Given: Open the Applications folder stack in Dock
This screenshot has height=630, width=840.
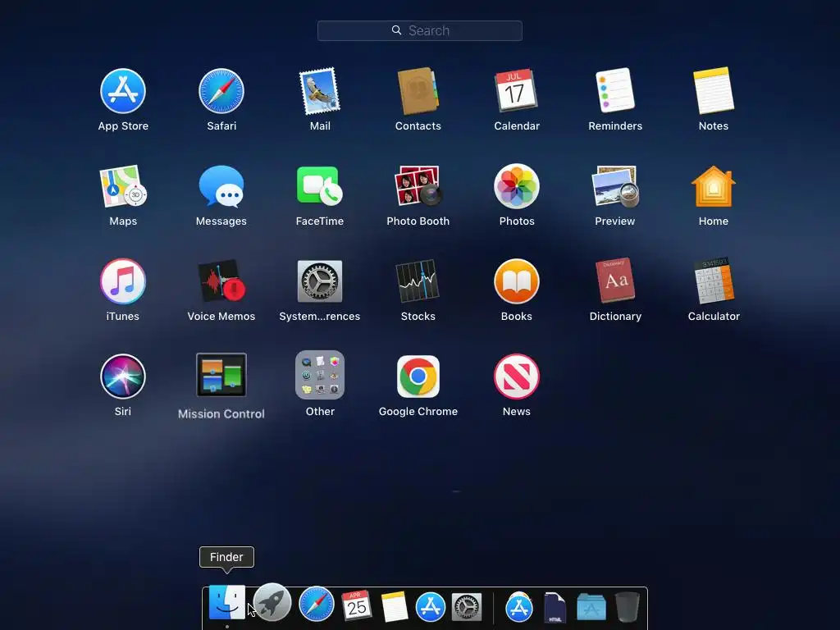Looking at the screenshot, I should pyautogui.click(x=591, y=606).
